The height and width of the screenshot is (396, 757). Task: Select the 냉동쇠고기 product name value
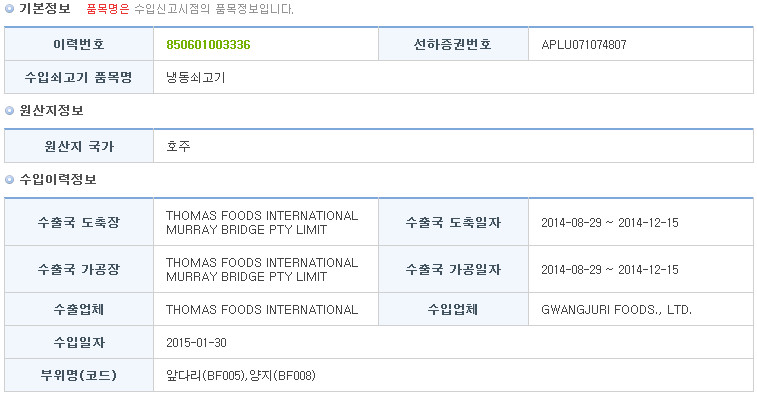[x=196, y=78]
